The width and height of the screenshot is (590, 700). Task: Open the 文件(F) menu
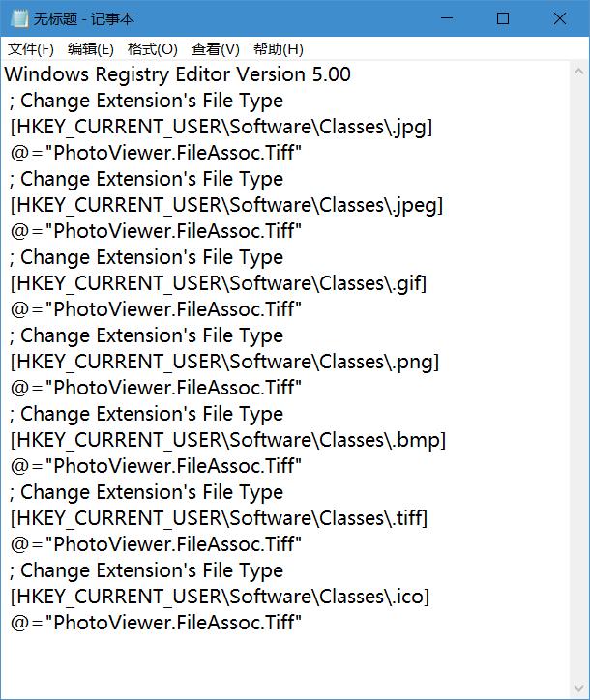pos(31,49)
